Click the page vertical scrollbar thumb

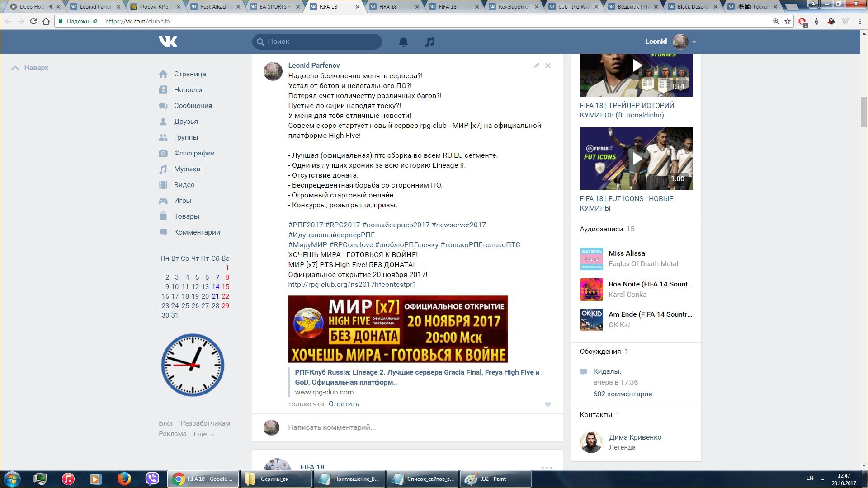click(x=864, y=112)
